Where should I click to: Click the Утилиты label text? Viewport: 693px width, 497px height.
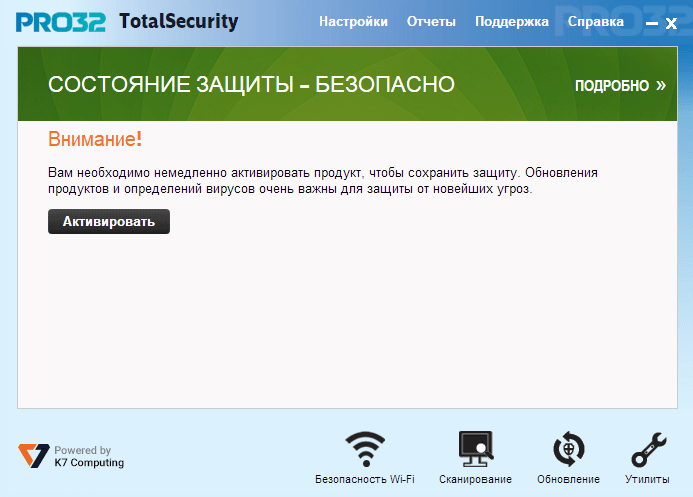tap(647, 479)
